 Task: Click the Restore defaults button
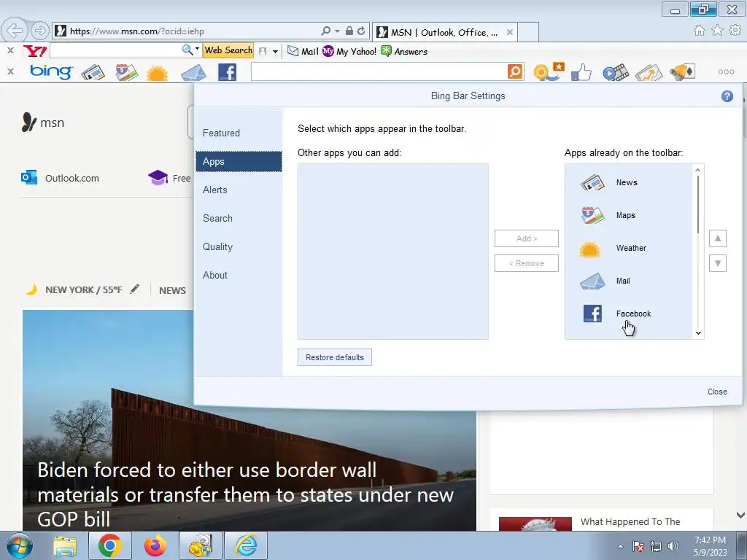tap(334, 357)
